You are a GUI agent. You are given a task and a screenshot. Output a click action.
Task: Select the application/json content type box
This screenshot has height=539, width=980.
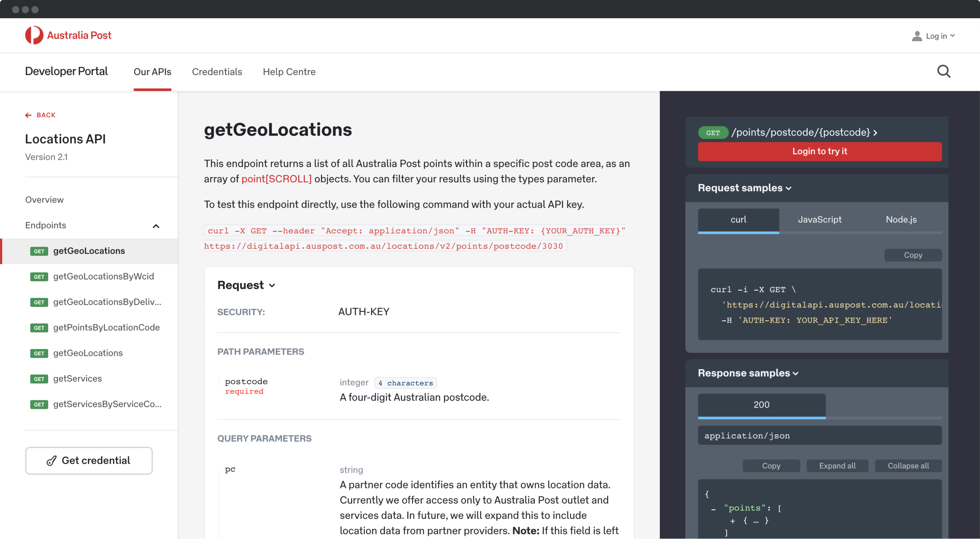tap(820, 436)
